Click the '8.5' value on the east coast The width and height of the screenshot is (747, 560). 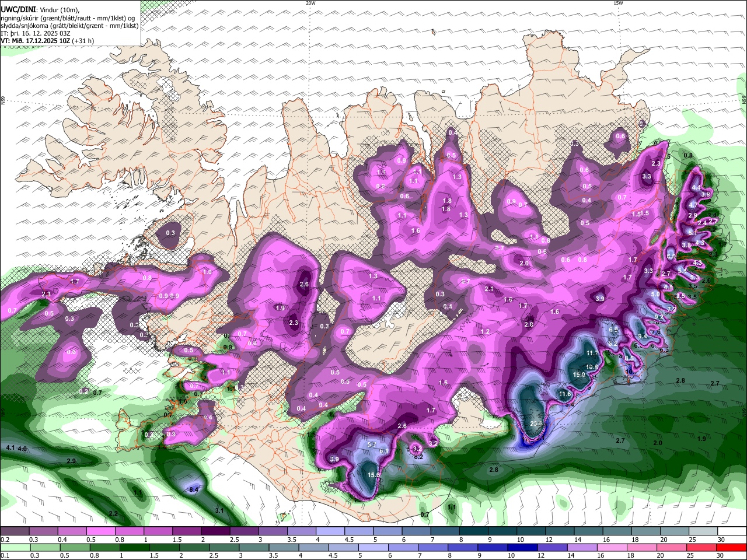(629, 358)
